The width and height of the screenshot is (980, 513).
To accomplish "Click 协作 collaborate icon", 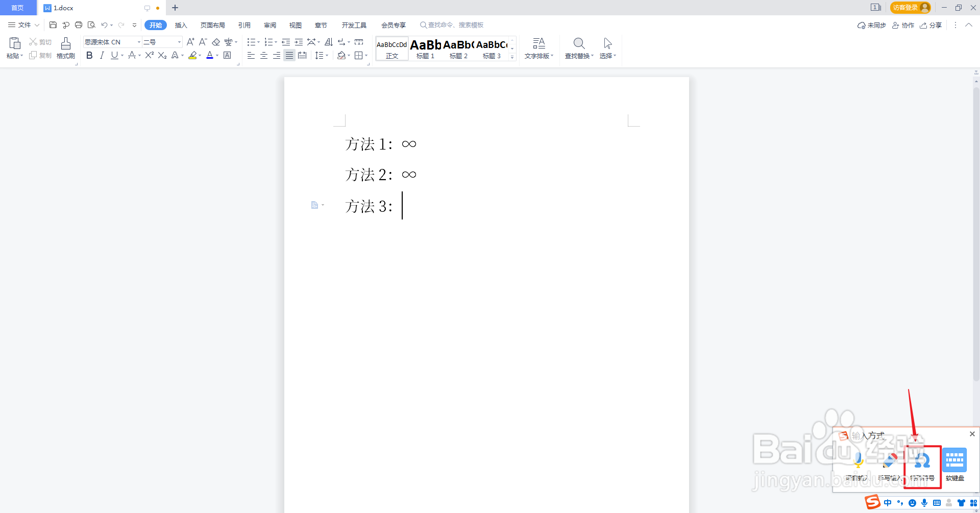I will click(x=903, y=25).
